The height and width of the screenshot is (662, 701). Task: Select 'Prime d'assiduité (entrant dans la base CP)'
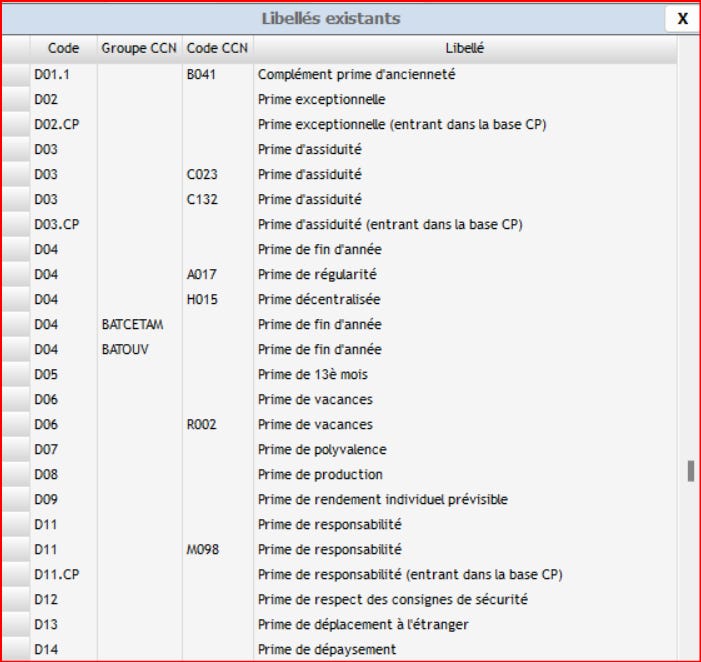tap(390, 224)
